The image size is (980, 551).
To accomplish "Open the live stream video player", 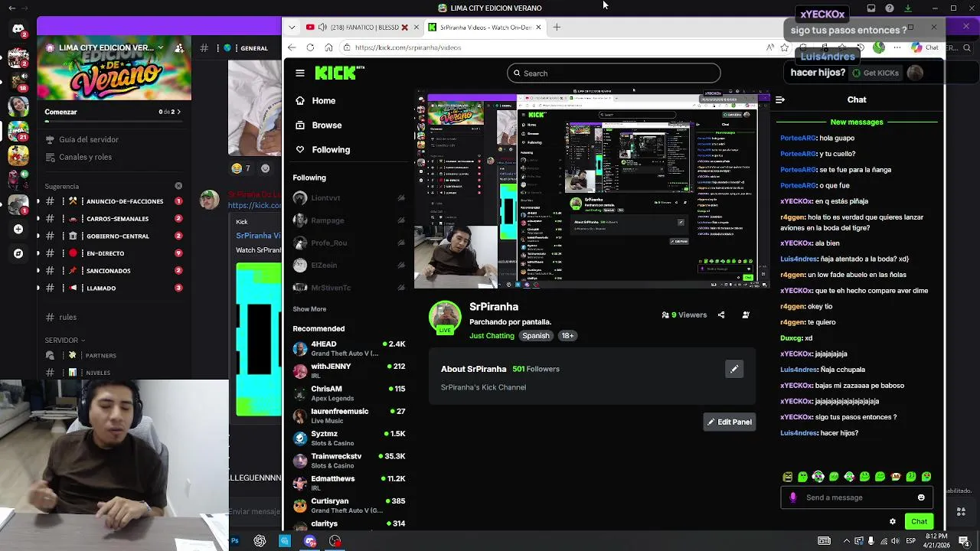I will click(x=592, y=189).
